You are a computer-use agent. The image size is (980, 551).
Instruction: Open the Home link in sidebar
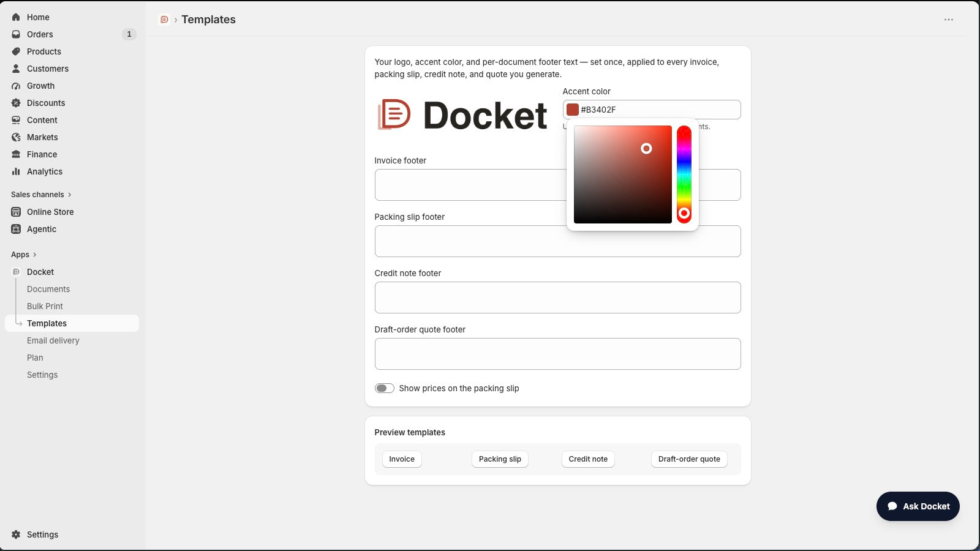coord(38,17)
